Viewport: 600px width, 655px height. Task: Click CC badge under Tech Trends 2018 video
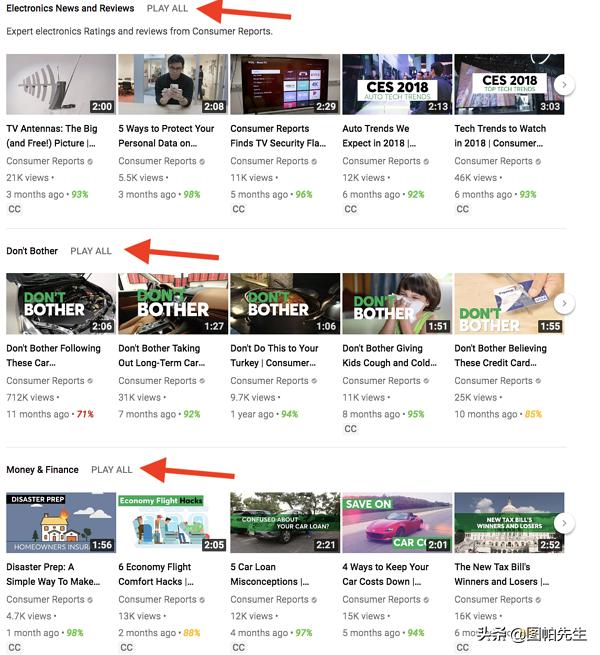tap(463, 209)
